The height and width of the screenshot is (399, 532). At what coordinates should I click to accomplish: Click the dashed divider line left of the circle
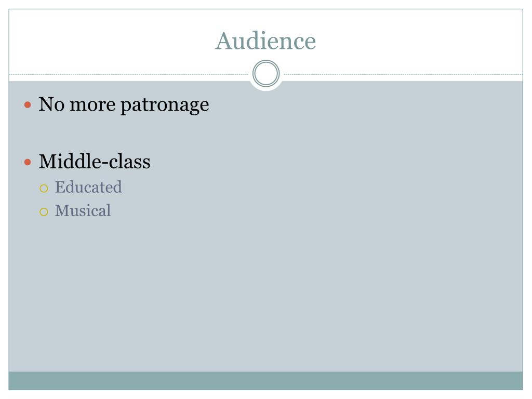pyautogui.click(x=129, y=74)
